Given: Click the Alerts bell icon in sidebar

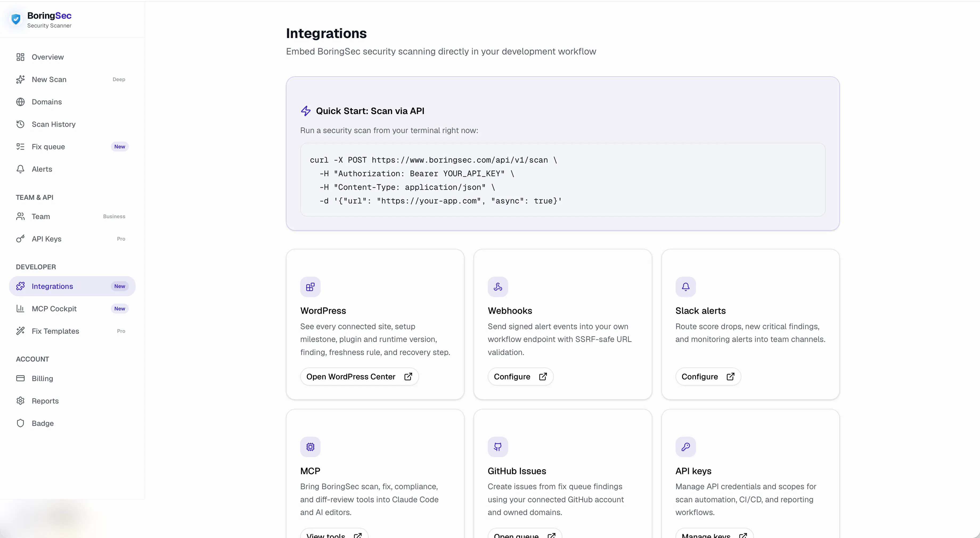Looking at the screenshot, I should pyautogui.click(x=21, y=169).
